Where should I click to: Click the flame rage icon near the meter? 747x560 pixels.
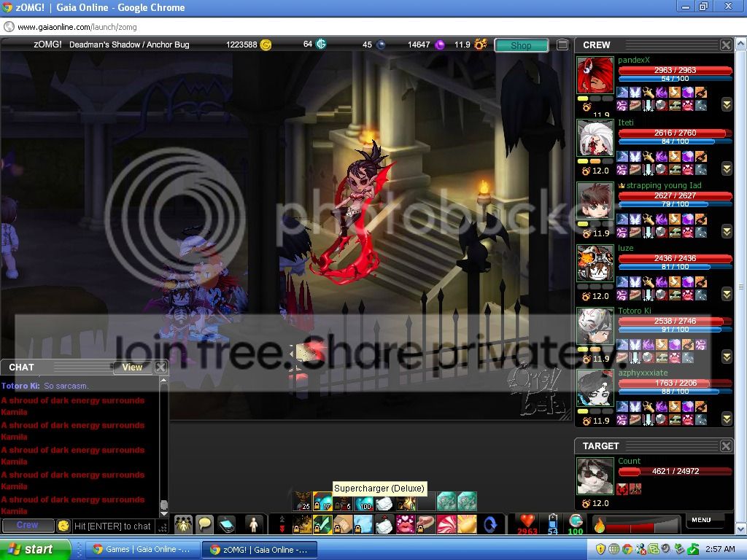599,524
